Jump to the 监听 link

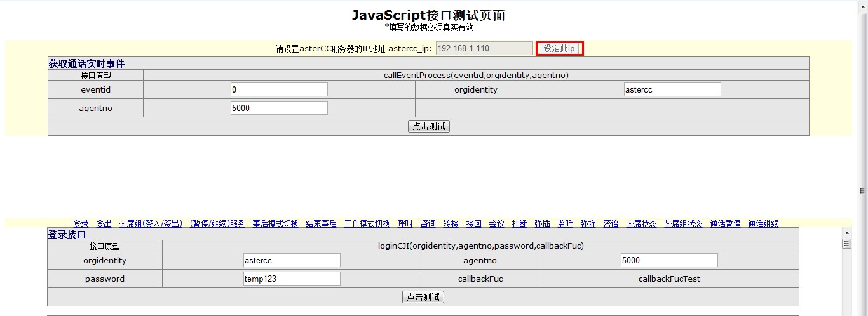click(565, 224)
